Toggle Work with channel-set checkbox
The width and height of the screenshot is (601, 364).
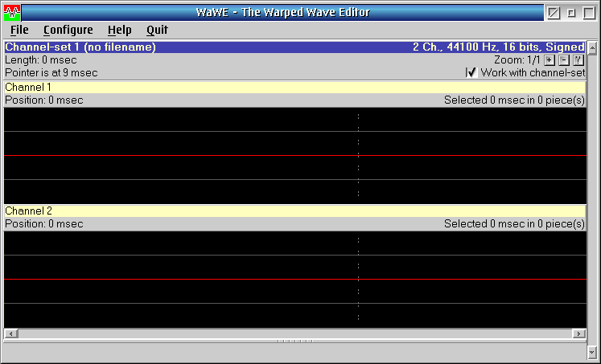(x=471, y=73)
